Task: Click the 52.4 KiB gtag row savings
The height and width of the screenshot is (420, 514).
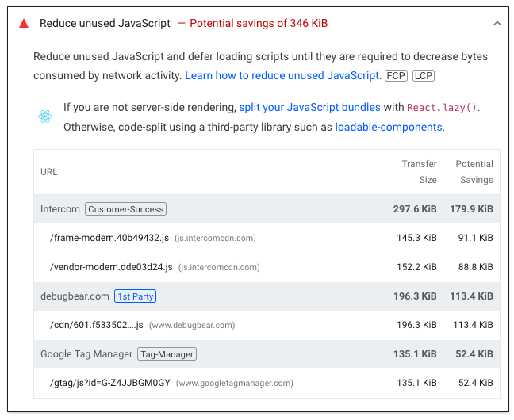Action: coord(476,383)
